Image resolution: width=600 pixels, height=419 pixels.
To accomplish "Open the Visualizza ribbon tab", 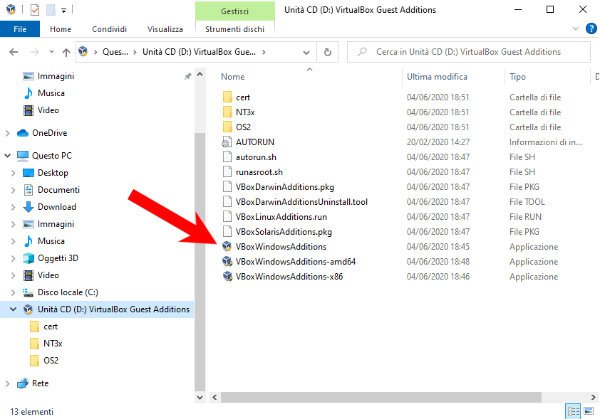I will [165, 29].
